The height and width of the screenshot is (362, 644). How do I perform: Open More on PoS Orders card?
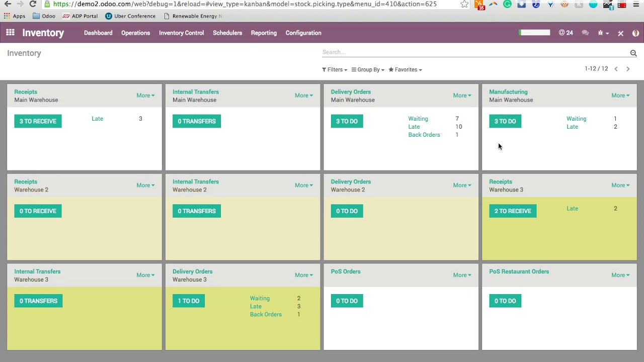pyautogui.click(x=462, y=275)
